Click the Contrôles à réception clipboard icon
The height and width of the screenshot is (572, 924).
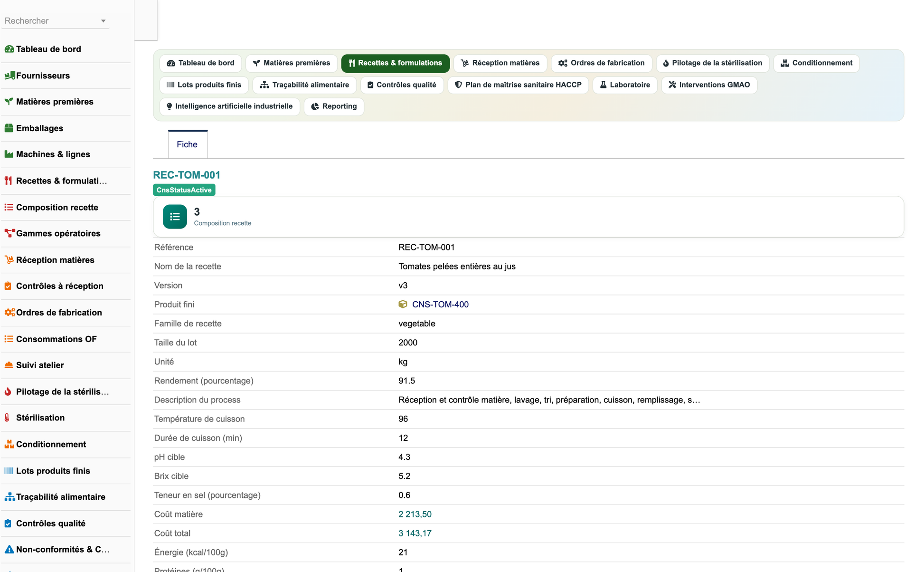tap(8, 286)
